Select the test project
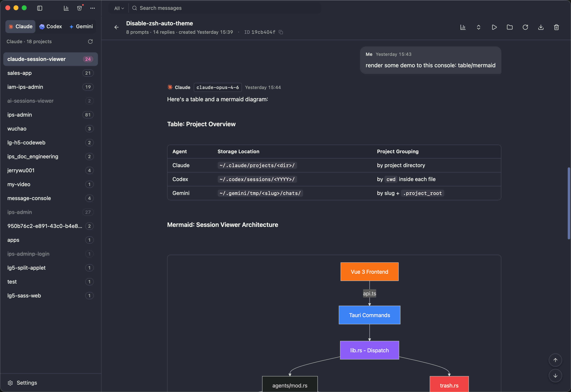Viewport: 571px width, 392px height. click(50, 282)
